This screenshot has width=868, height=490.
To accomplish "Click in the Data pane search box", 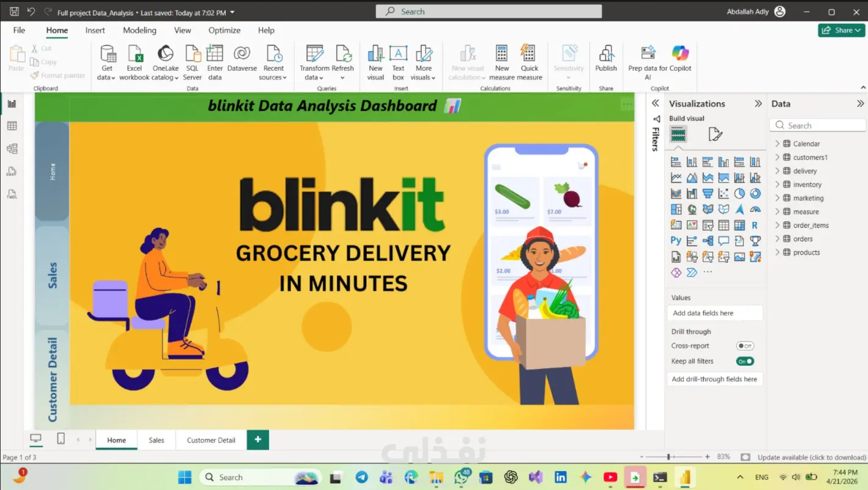I will pos(818,125).
